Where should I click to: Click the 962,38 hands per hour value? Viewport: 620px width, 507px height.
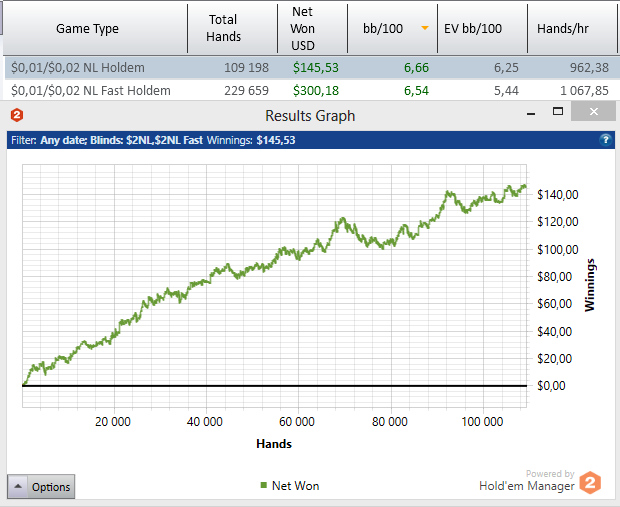(589, 68)
